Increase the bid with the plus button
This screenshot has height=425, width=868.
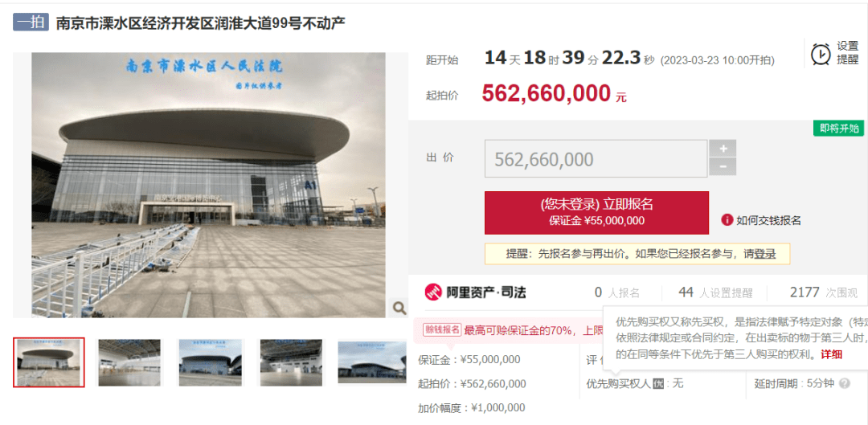[x=723, y=149]
